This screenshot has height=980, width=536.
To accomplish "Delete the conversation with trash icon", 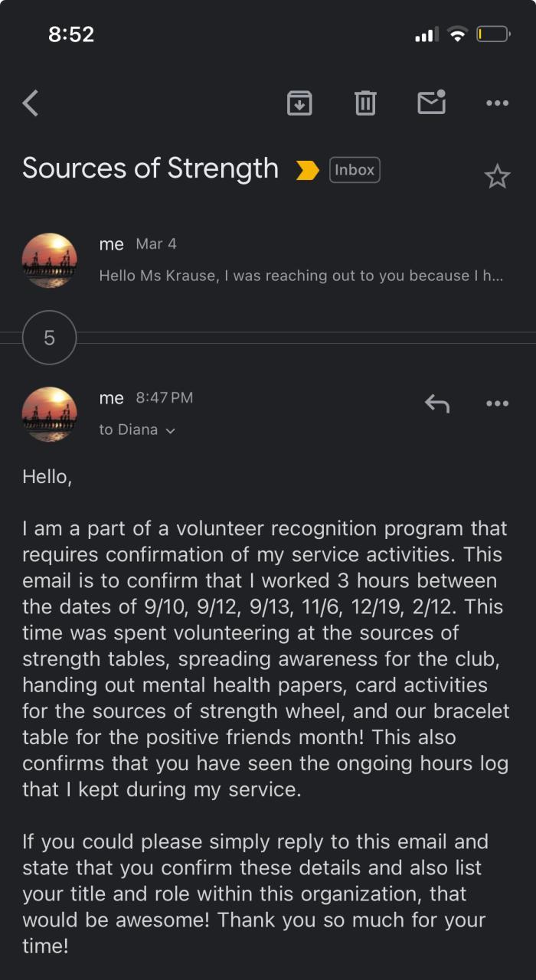I will pyautogui.click(x=365, y=103).
